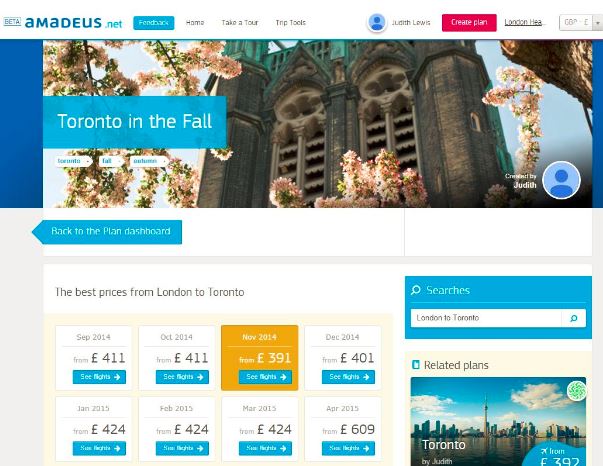Open Take a Tour menu item
Image resolution: width=603 pixels, height=466 pixels.
click(x=240, y=23)
